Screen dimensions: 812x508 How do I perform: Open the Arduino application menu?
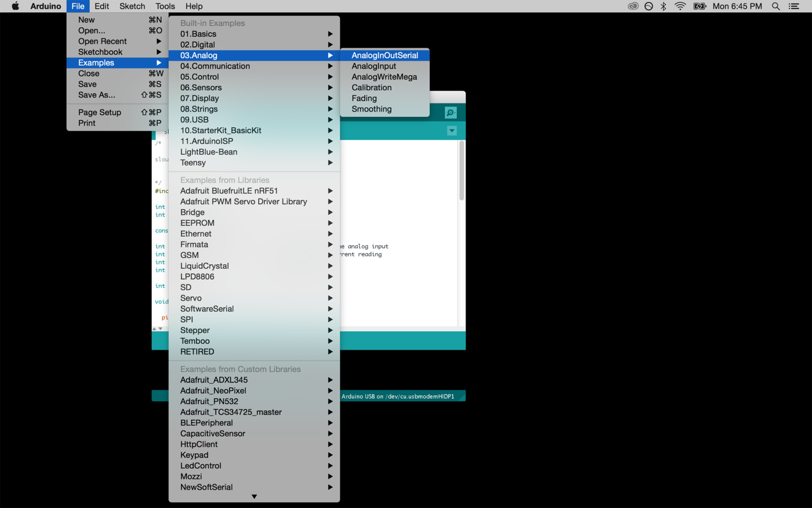[46, 6]
